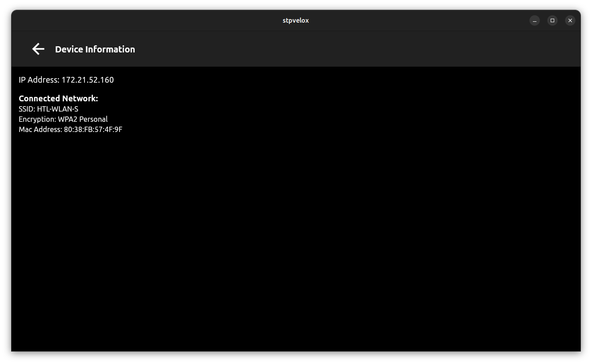Click the close icon in the titlebar
This screenshot has width=592, height=364.
coord(570,20)
